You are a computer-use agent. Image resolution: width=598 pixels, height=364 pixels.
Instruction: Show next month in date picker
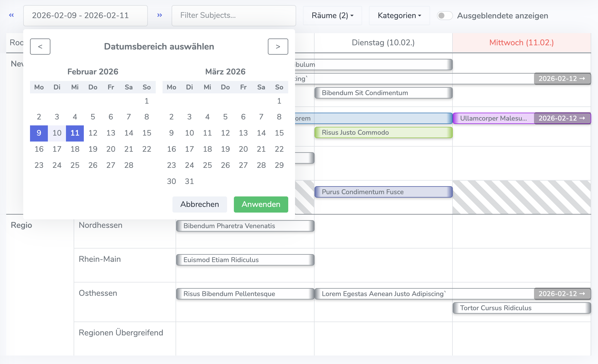[278, 46]
